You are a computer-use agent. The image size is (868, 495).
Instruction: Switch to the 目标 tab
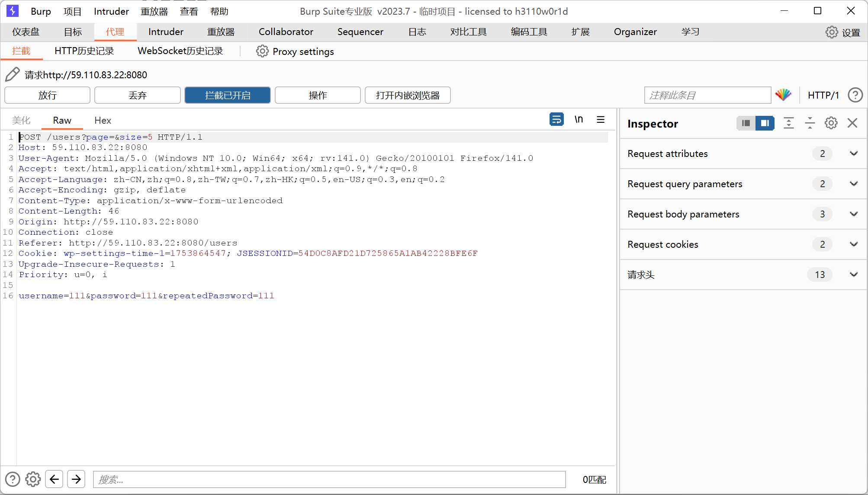[73, 32]
